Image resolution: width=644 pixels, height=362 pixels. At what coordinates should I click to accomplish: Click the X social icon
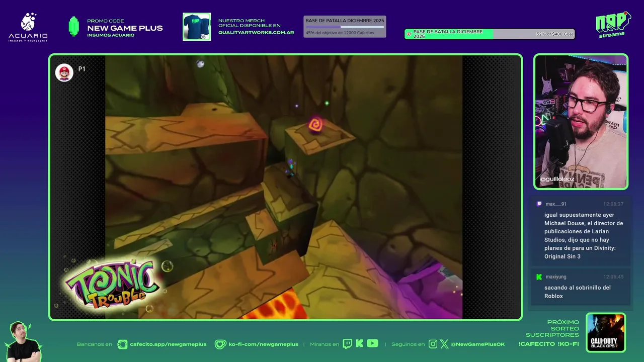(444, 344)
